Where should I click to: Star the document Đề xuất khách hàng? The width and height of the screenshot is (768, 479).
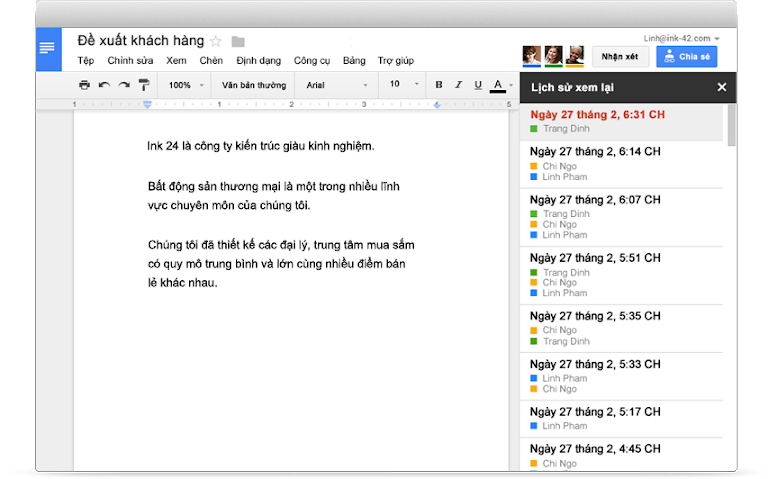[215, 41]
